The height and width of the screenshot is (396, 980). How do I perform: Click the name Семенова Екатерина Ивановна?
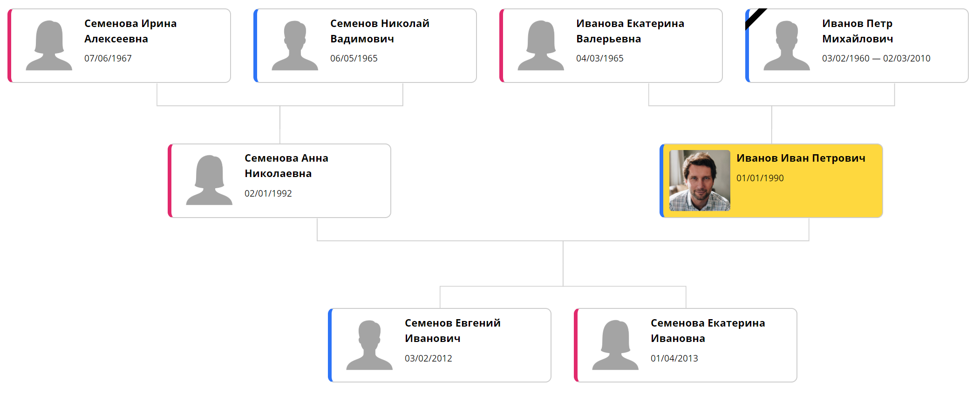(x=708, y=331)
